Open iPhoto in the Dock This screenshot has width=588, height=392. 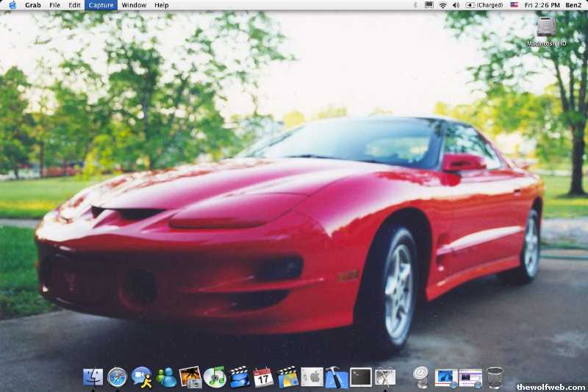[x=190, y=377]
